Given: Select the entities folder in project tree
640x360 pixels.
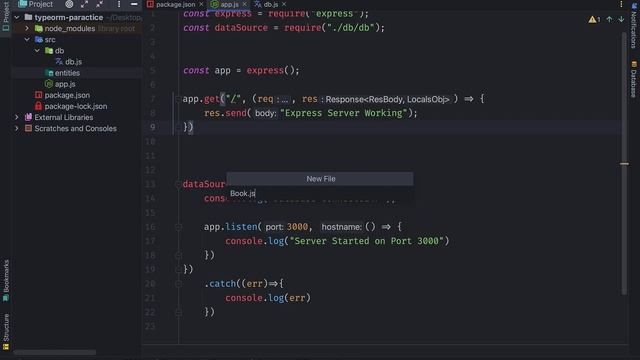Looking at the screenshot, I should tap(67, 73).
